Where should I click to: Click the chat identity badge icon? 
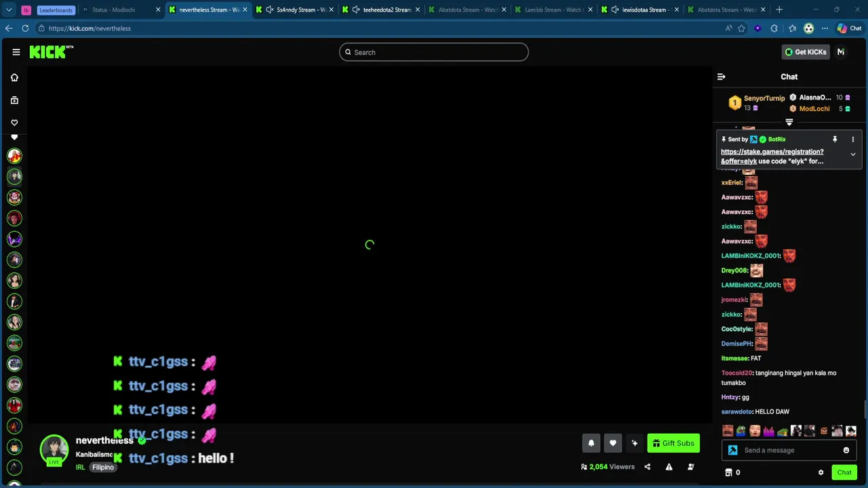pos(733,450)
